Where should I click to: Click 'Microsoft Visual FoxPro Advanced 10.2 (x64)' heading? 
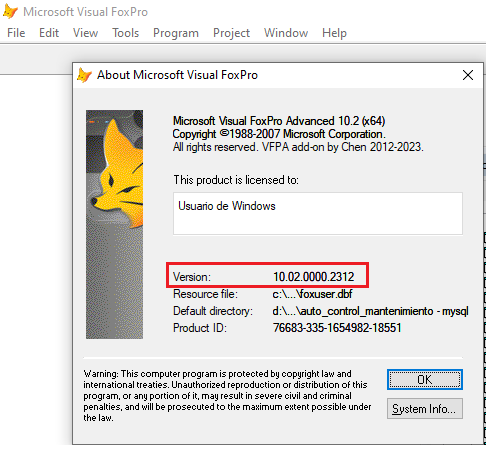279,121
